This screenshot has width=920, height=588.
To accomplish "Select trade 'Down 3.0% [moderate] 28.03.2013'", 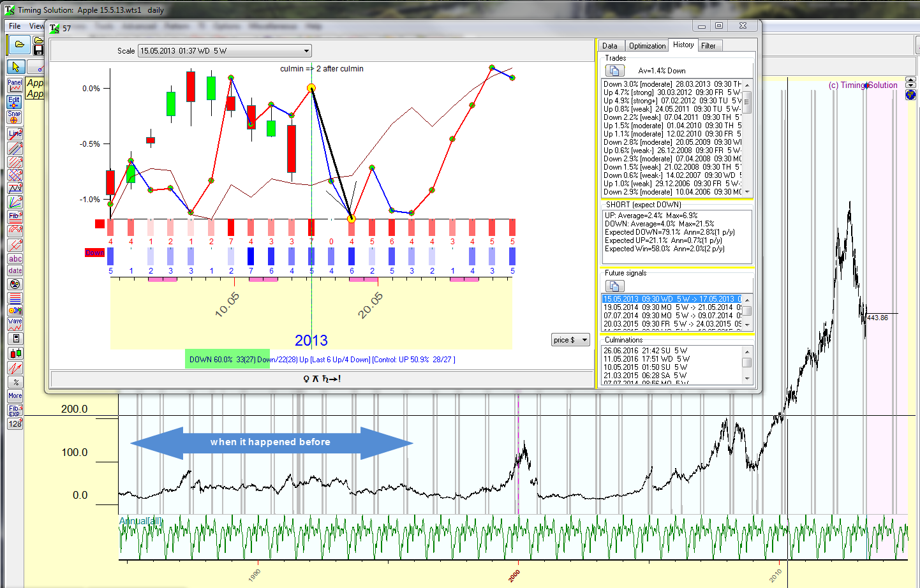I will 672,84.
